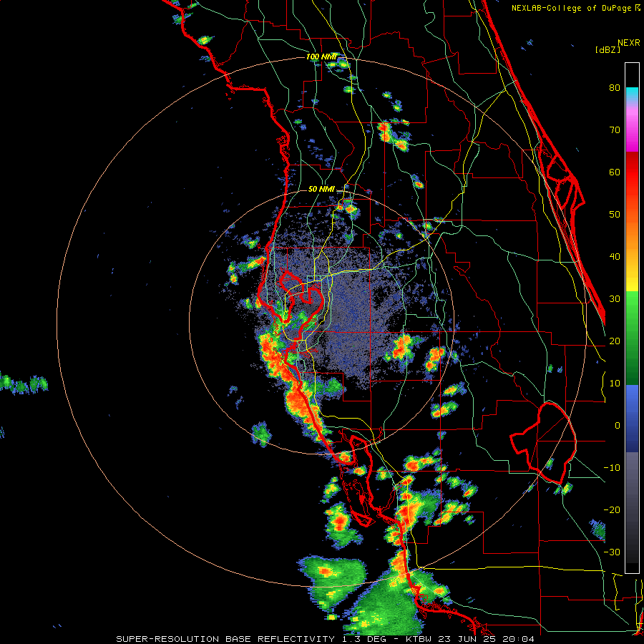644x644 pixels.
Task: Click the green segment of the reflectivity color bar
Action: click(x=632, y=338)
